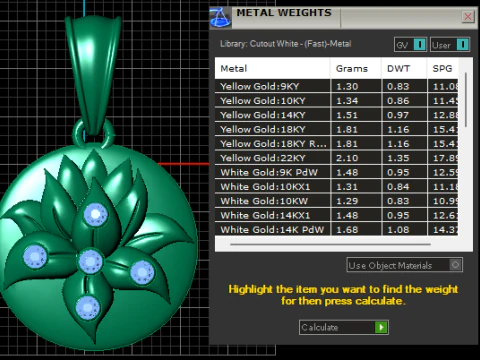Select the White Gold:14K PdW row
The width and height of the screenshot is (480, 360).
click(x=336, y=229)
